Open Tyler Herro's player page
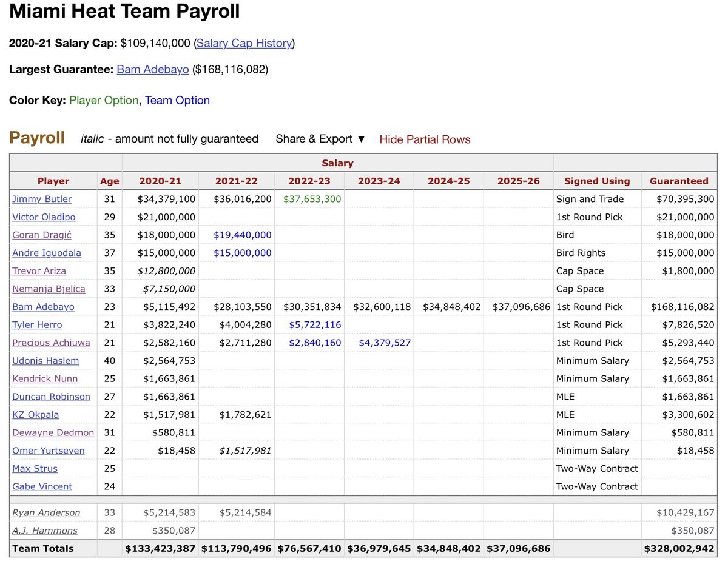The height and width of the screenshot is (564, 728). click(x=37, y=325)
